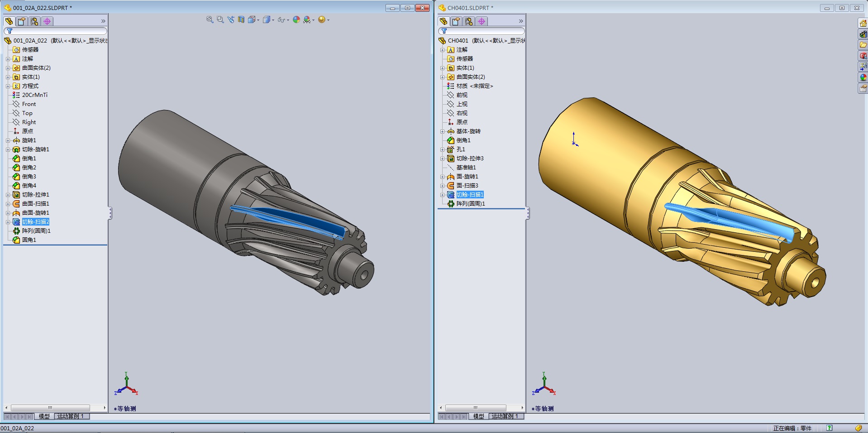Click the Display Style cube icon
This screenshot has height=433, width=868.
tap(267, 19)
